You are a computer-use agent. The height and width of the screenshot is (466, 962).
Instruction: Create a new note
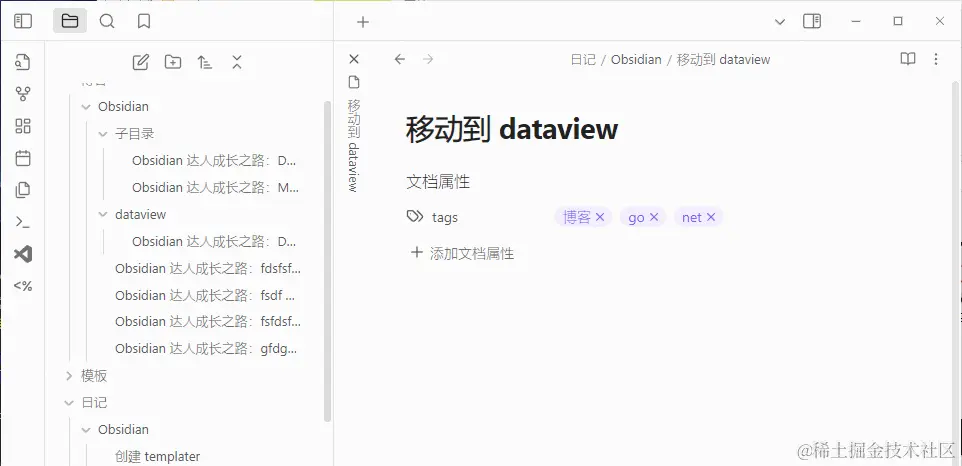(x=140, y=62)
